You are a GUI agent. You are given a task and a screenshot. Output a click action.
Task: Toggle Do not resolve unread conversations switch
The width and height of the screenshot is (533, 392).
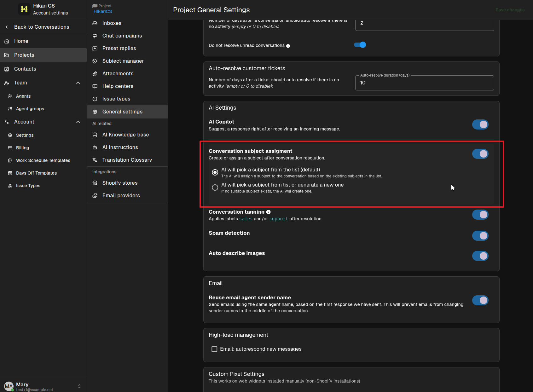pos(360,45)
